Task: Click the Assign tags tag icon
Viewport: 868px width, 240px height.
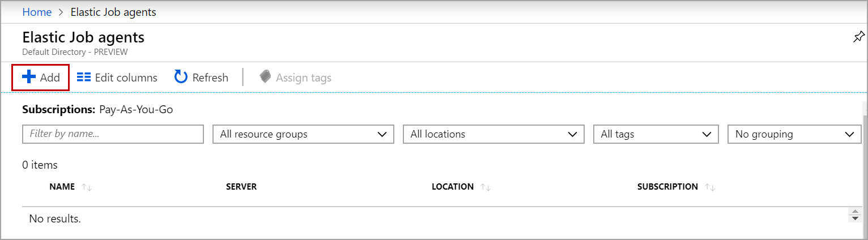Action: coord(265,77)
